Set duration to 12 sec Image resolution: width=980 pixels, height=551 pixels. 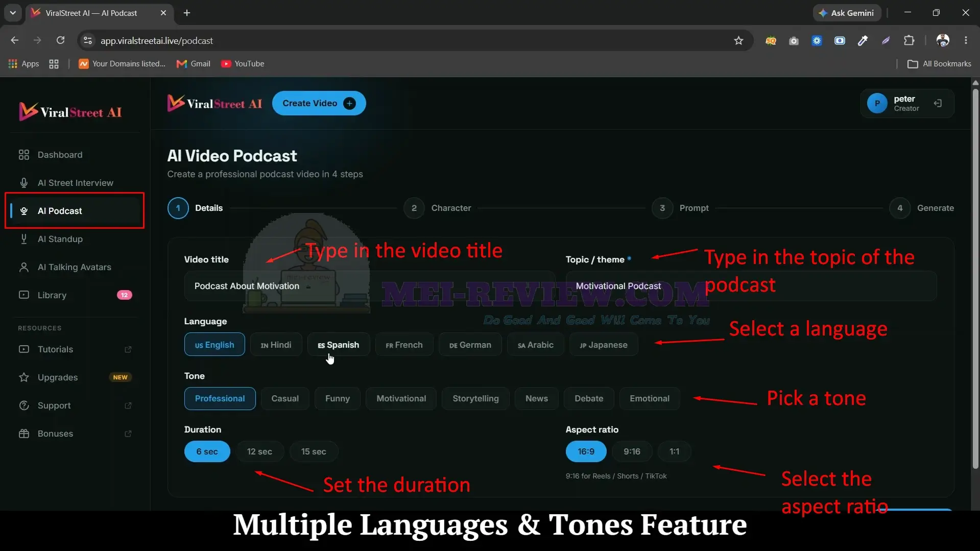(x=259, y=451)
